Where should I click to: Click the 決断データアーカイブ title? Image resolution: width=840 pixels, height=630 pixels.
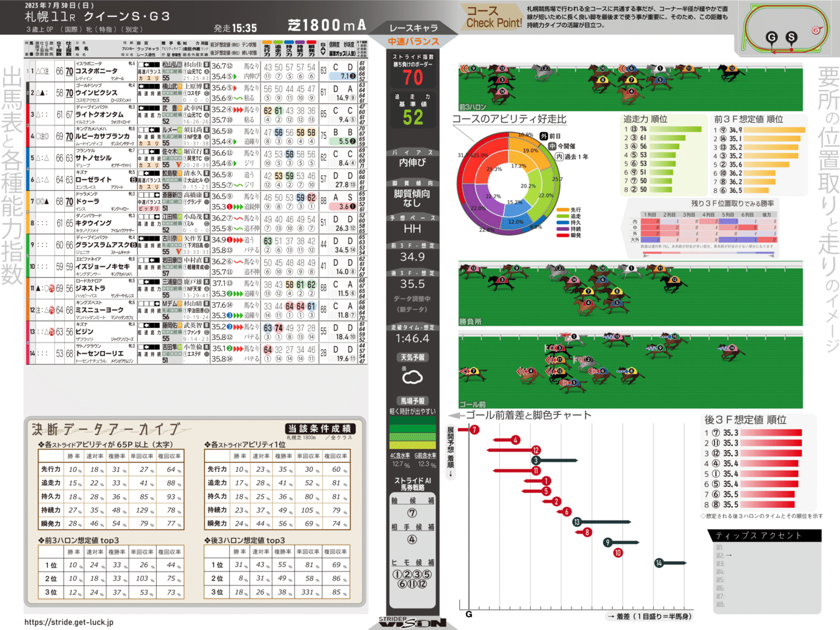[x=106, y=429]
